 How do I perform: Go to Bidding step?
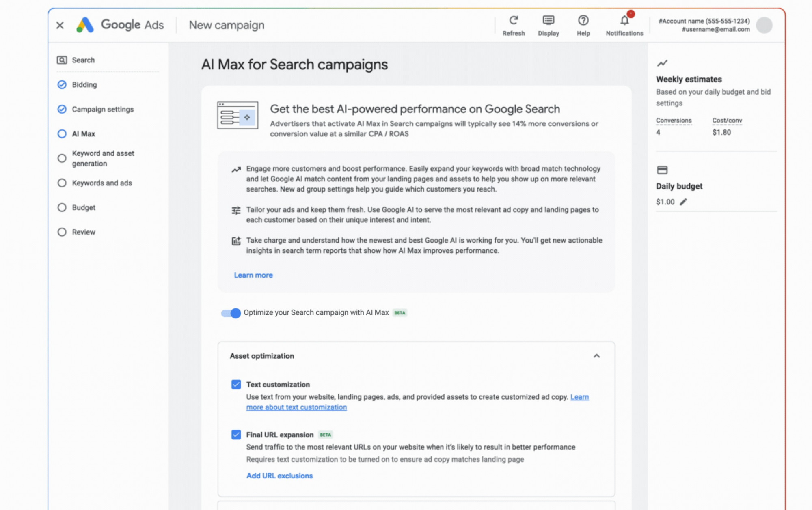[84, 85]
